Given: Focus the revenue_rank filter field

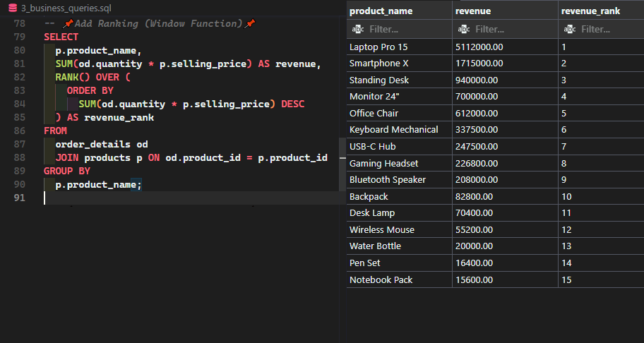Looking at the screenshot, I should pyautogui.click(x=611, y=29).
